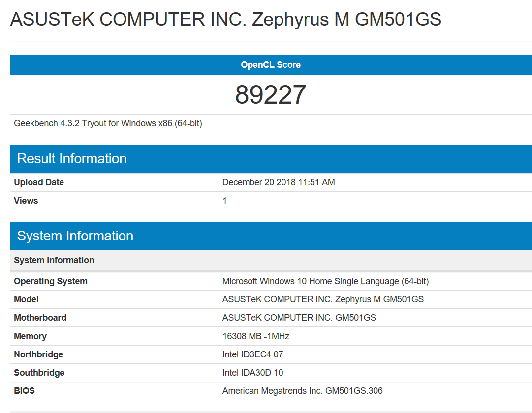Select American Megatrends Inc. GM501GS.306 value

(x=303, y=391)
